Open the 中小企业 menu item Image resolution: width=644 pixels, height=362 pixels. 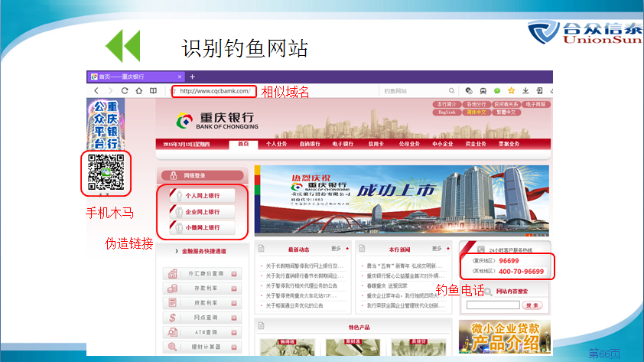pyautogui.click(x=442, y=144)
